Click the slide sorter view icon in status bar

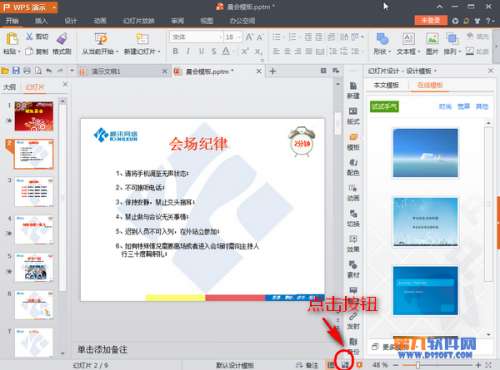pyautogui.click(x=345, y=365)
